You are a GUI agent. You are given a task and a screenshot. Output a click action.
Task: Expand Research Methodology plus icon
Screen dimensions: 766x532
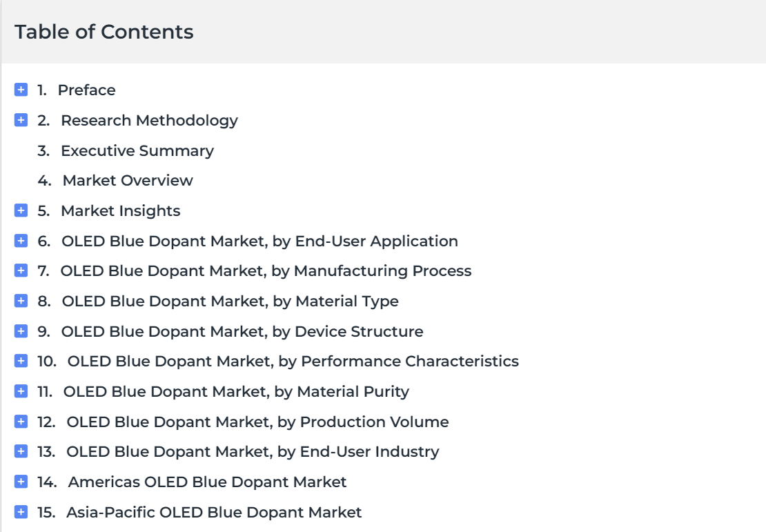[21, 120]
